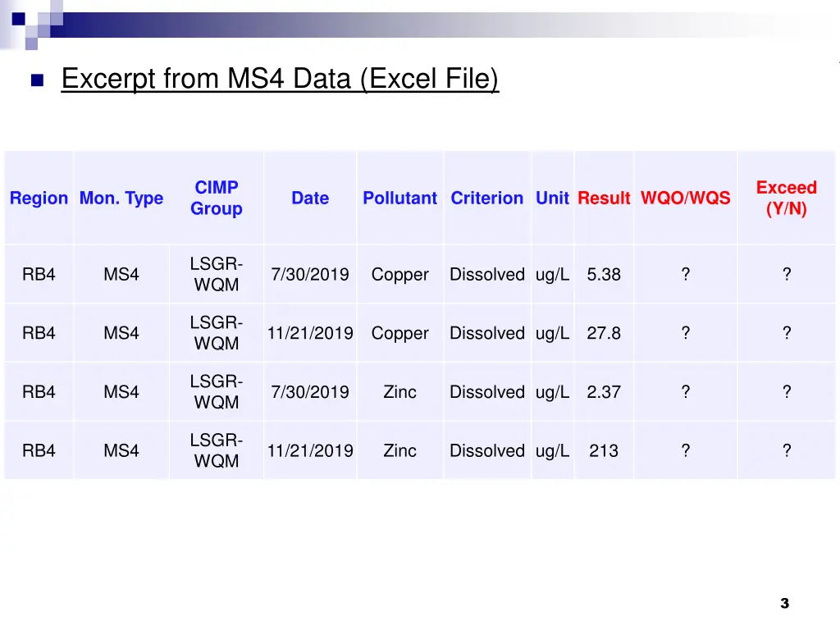Click the result value 5.38
This screenshot has width=840, height=630.
pos(604,275)
